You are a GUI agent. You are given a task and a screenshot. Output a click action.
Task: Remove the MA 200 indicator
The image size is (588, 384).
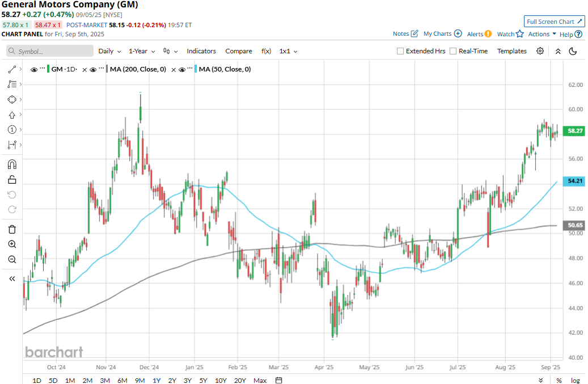pyautogui.click(x=84, y=70)
